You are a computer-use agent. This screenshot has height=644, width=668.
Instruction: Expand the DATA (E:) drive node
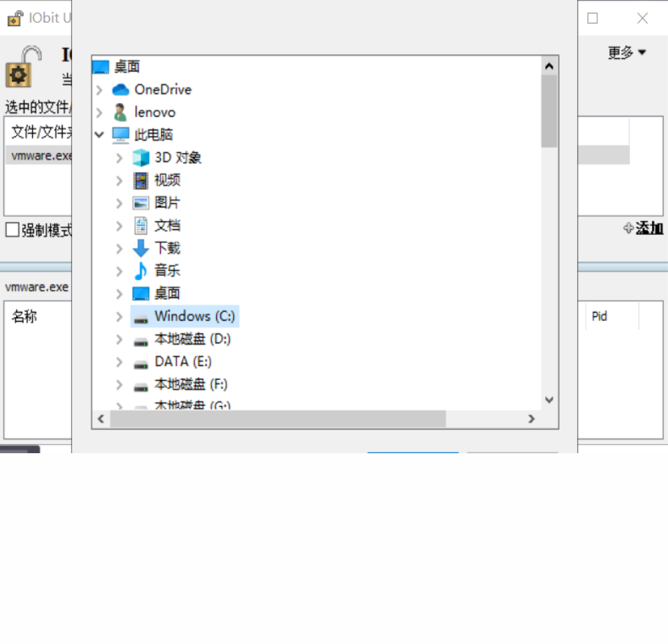(119, 362)
